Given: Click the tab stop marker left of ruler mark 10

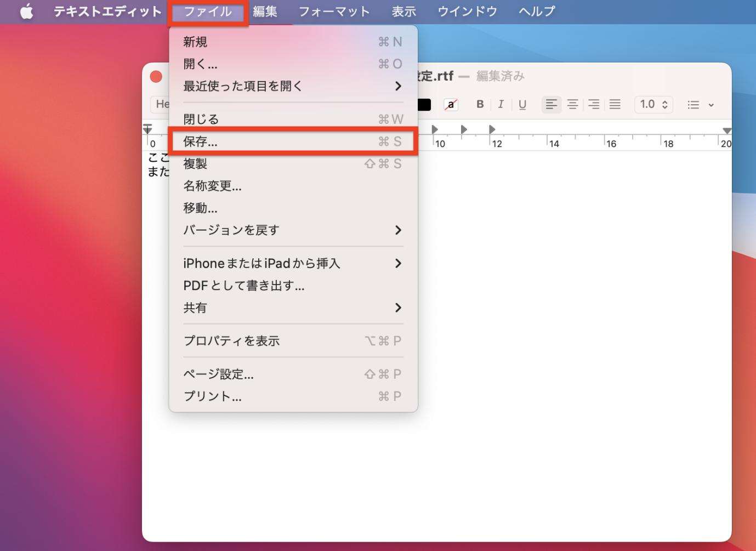Looking at the screenshot, I should (435, 129).
